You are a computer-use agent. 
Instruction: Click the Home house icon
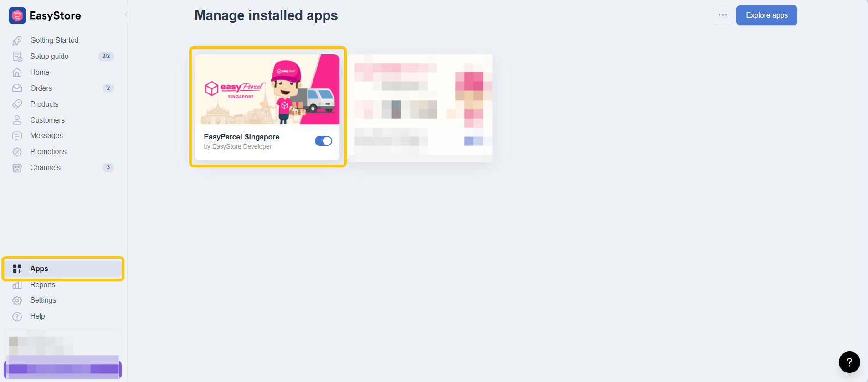17,72
